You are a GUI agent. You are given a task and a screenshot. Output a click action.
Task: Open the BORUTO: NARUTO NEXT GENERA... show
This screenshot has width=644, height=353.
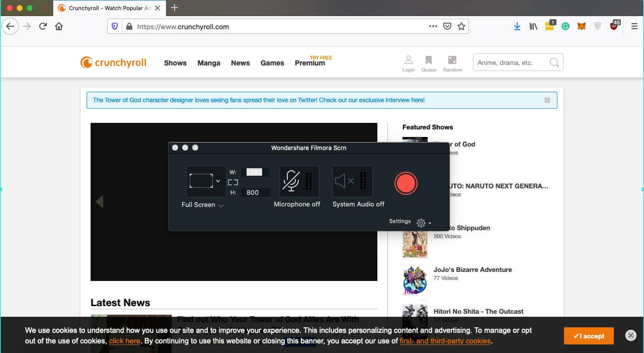[499, 186]
